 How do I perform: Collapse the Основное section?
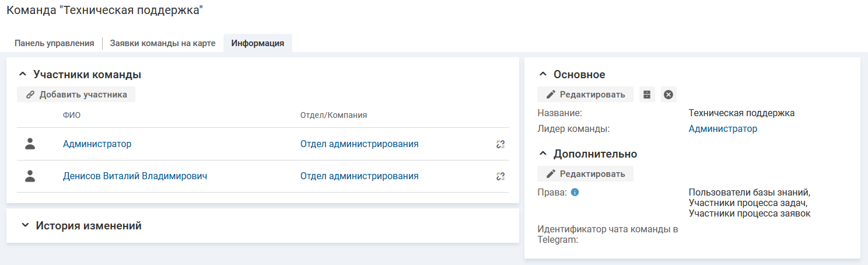(543, 75)
